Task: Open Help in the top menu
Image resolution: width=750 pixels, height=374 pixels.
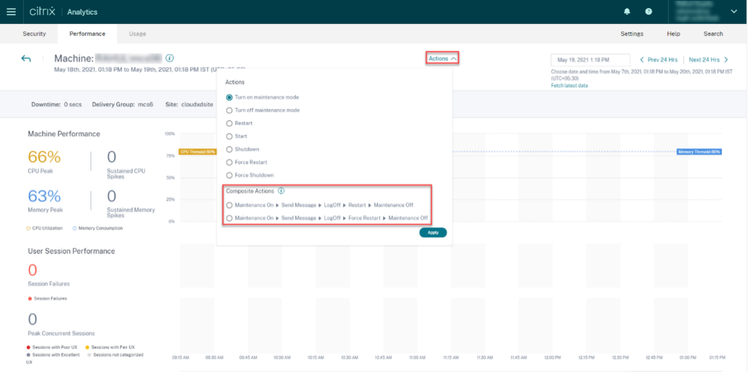Action: (x=673, y=34)
